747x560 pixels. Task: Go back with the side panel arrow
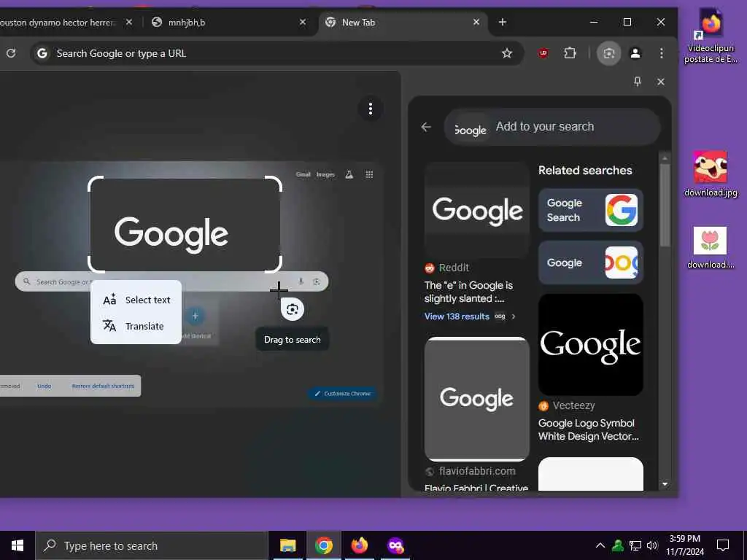click(426, 127)
